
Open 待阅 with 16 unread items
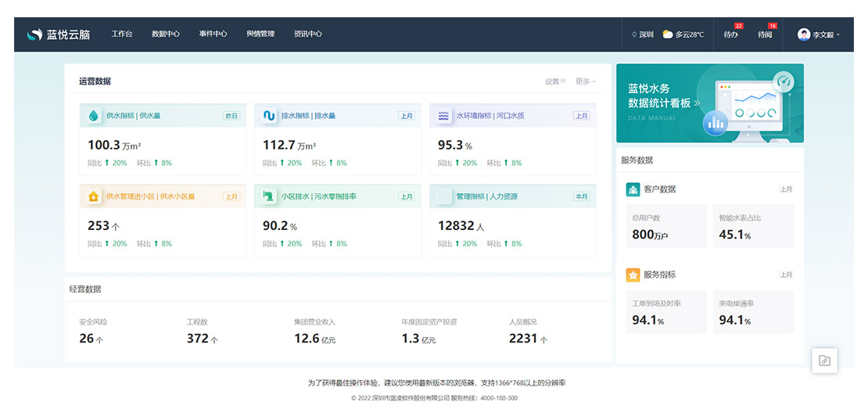coord(765,34)
